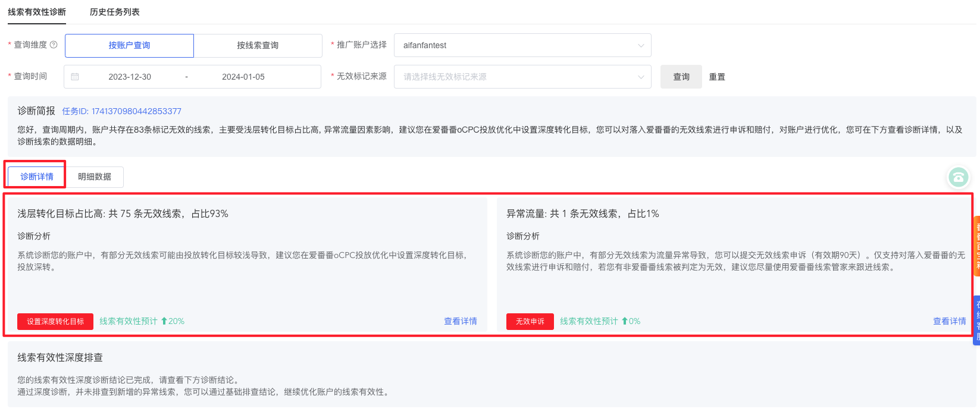
Task: Click the red 设置深度转化目标 button
Action: click(x=55, y=321)
